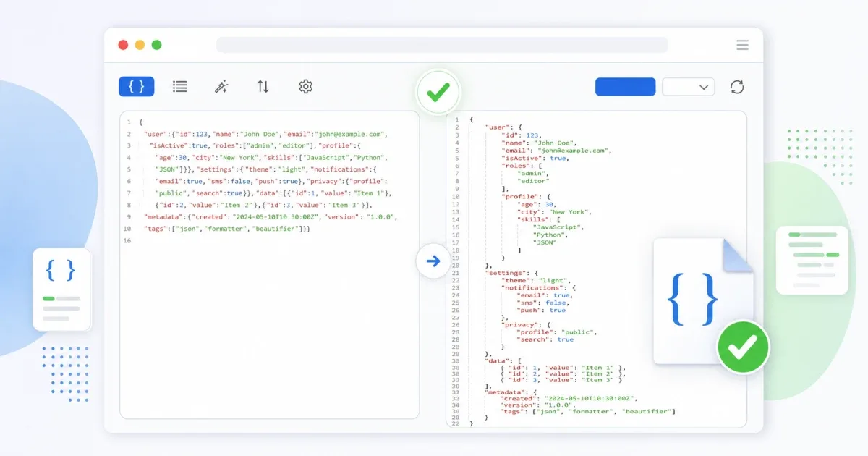Click input line starting {"id":2,"value":"Item 2"}

click(x=263, y=205)
